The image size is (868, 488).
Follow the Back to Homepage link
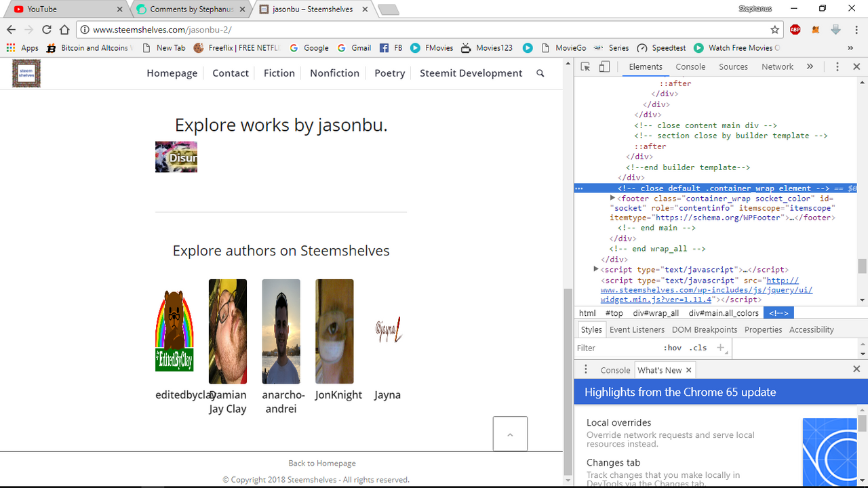[x=322, y=463]
